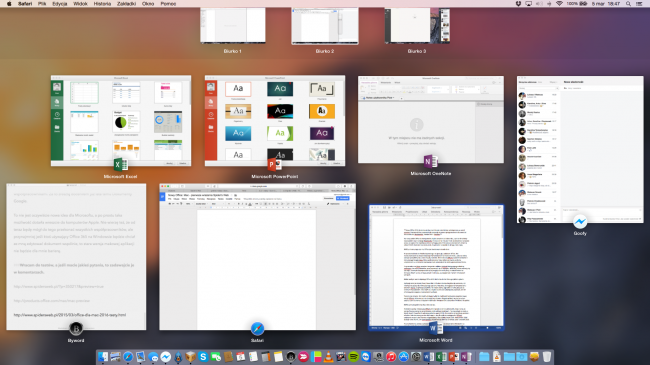This screenshot has height=365, width=650.
Task: Click the Microsoft PowerPoint badge icon under its window
Action: (x=274, y=165)
